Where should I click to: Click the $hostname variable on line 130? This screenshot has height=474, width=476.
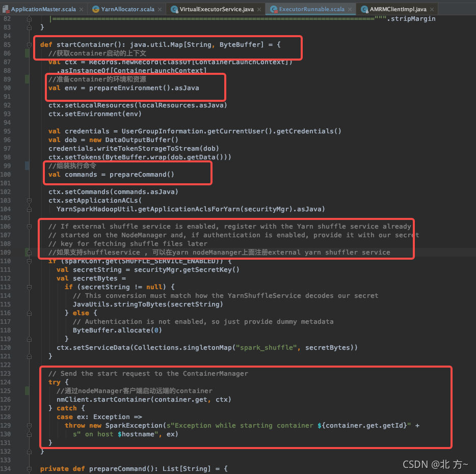pos(136,434)
